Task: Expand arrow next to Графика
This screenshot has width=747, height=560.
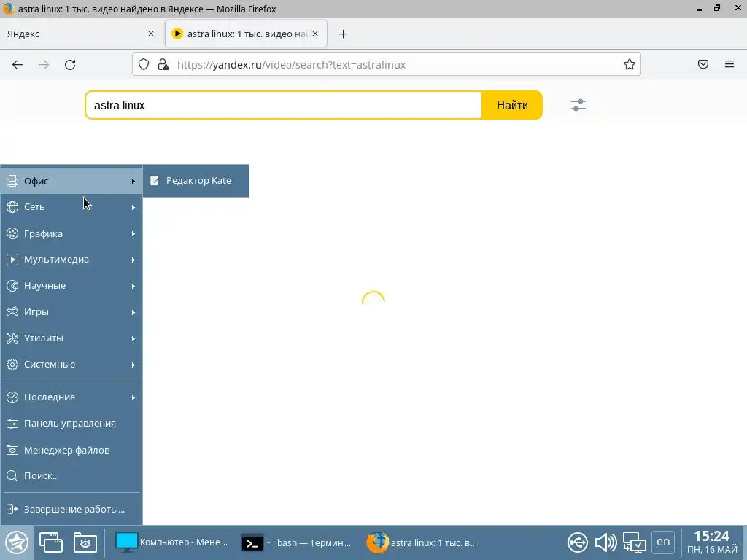Action: [x=133, y=234]
